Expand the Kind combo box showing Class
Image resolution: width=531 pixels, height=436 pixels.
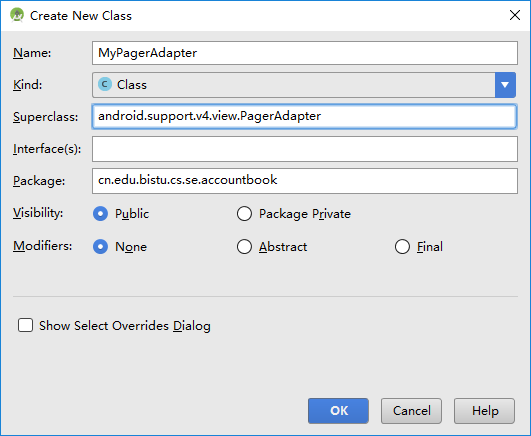[x=304, y=85]
